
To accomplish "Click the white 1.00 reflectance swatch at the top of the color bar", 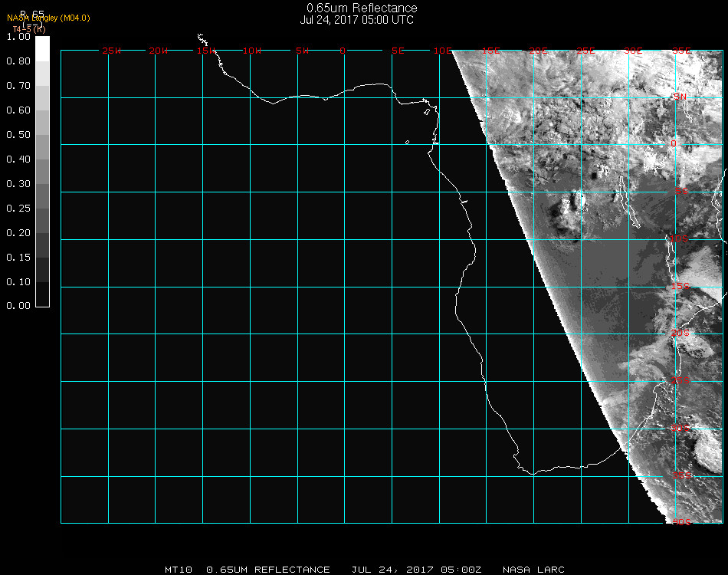I will 43,48.
